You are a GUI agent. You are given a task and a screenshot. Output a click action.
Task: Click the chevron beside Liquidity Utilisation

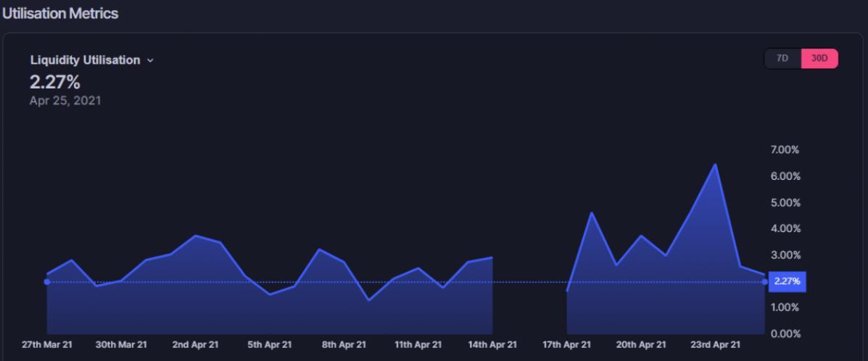(150, 60)
